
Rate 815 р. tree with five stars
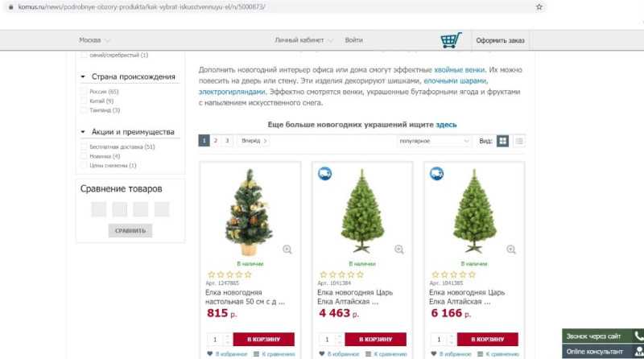pos(248,274)
